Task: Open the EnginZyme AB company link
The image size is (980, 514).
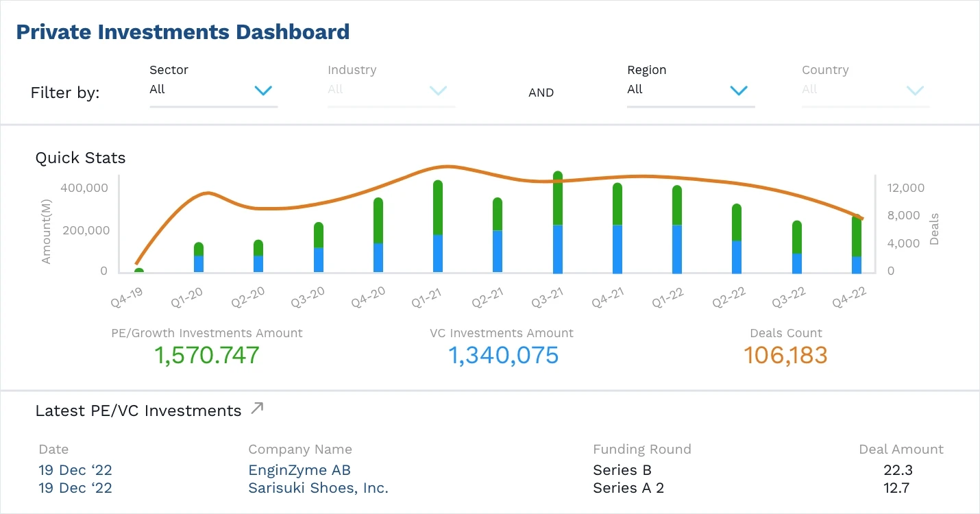Action: click(x=299, y=470)
